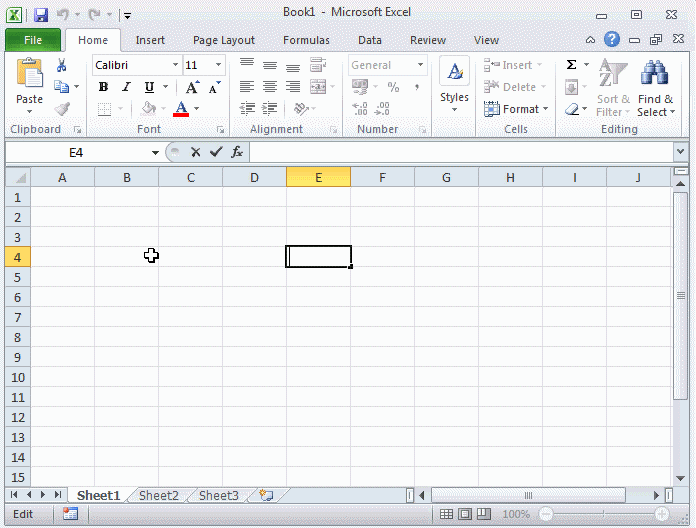This screenshot has width=696, height=528.
Task: Open the Name Box dropdown arrow
Action: (155, 152)
